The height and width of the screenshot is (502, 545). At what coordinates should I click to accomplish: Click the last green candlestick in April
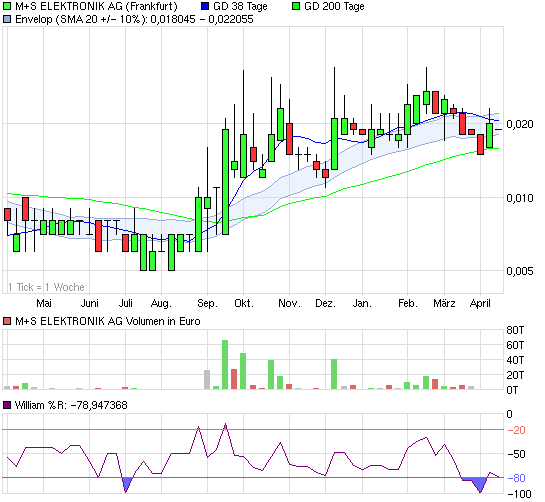(x=490, y=136)
